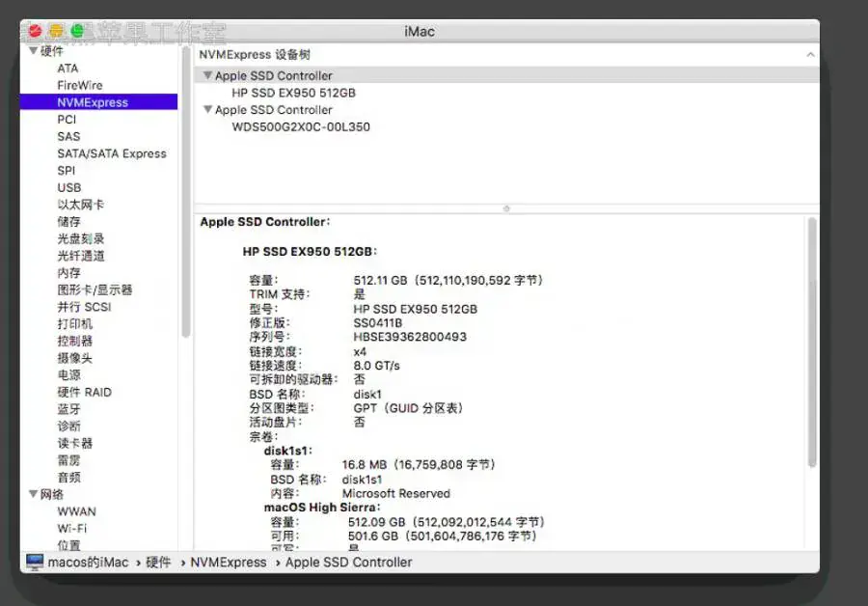Collapse the 硬件 hardware category
This screenshot has width=868, height=606.
pos(33,51)
